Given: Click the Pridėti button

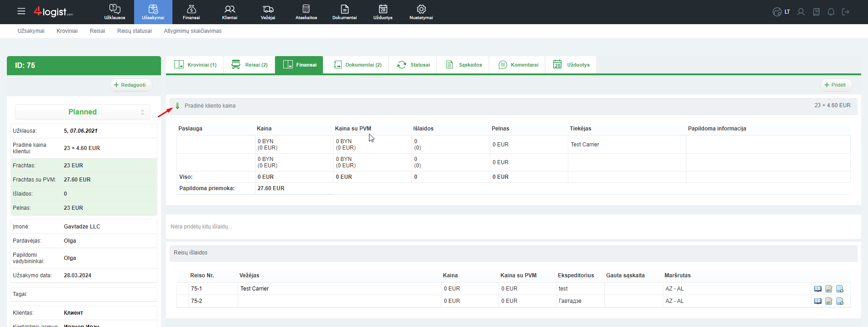Looking at the screenshot, I should click(836, 85).
